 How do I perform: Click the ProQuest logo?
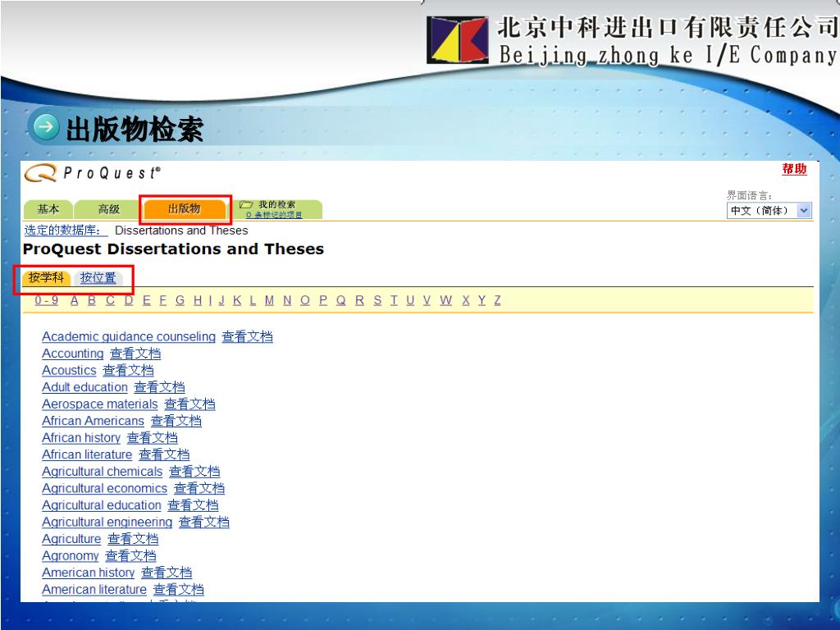(x=92, y=173)
